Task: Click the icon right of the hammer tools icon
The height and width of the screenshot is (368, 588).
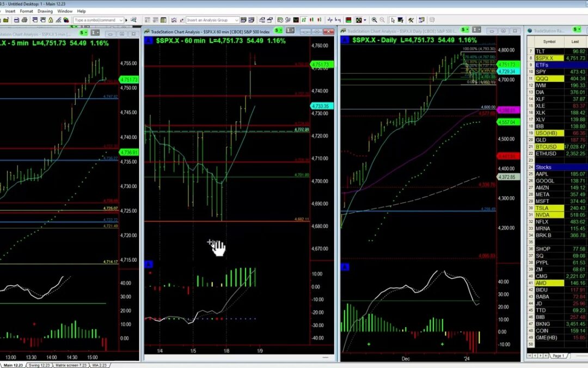Action: click(x=421, y=20)
